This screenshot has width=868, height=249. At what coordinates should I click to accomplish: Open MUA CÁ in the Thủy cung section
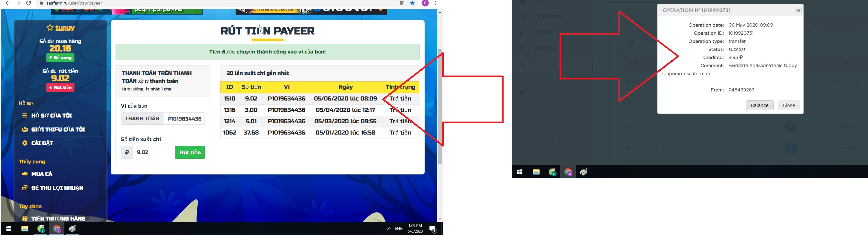[42, 174]
